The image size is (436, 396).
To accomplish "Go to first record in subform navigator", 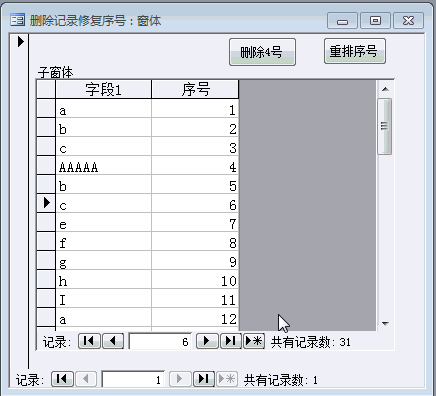I will [x=89, y=341].
